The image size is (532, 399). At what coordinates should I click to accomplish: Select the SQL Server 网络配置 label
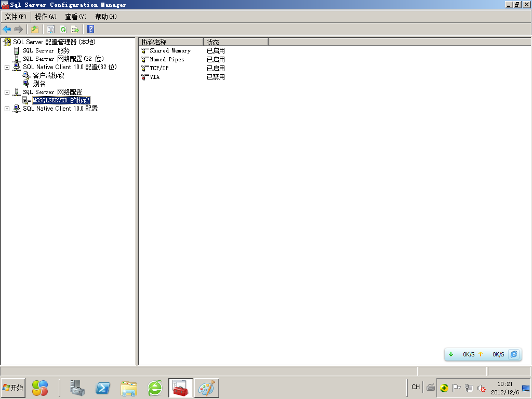52,92
